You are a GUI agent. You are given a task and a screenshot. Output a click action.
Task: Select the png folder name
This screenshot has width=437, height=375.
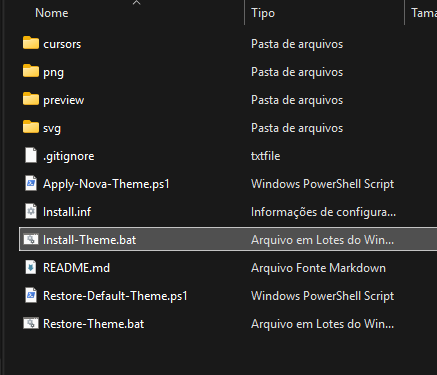pyautogui.click(x=53, y=72)
